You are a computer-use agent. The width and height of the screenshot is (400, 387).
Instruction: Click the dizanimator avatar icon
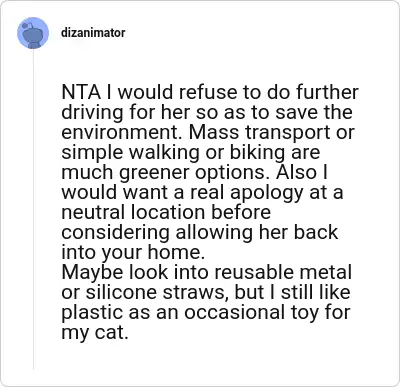pyautogui.click(x=33, y=33)
